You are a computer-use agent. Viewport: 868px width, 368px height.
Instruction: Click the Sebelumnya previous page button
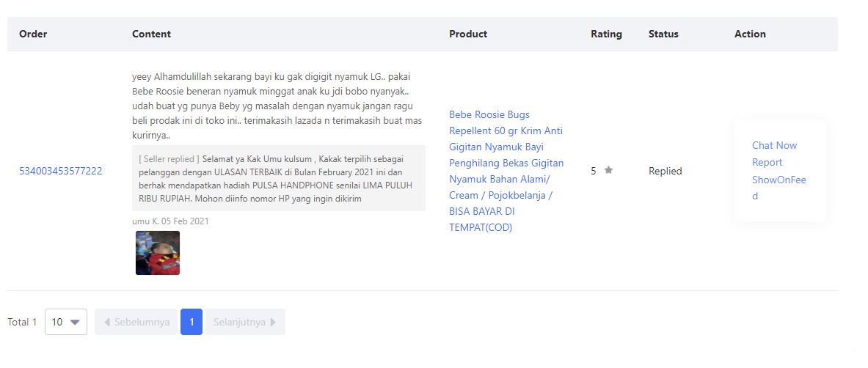pos(136,322)
